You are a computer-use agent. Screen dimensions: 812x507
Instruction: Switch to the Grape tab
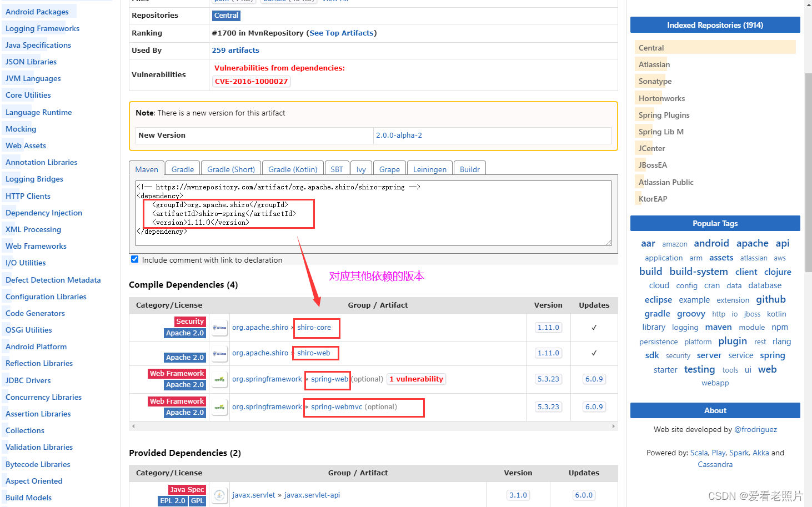[389, 169]
